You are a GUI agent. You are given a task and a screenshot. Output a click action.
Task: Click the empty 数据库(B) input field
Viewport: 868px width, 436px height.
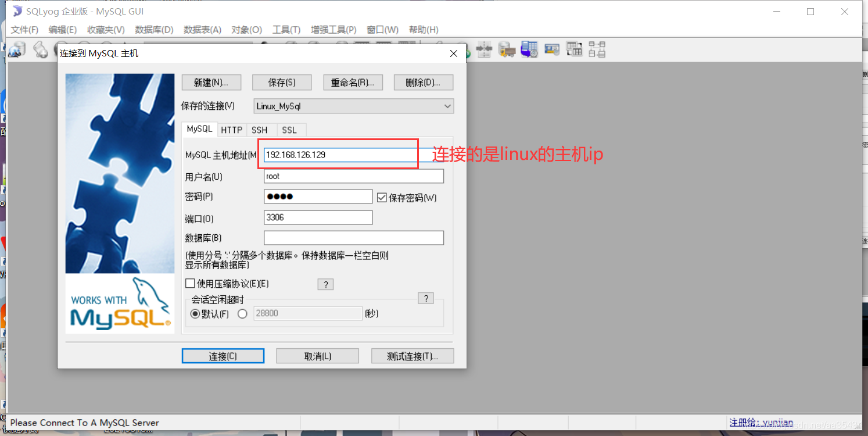(354, 238)
